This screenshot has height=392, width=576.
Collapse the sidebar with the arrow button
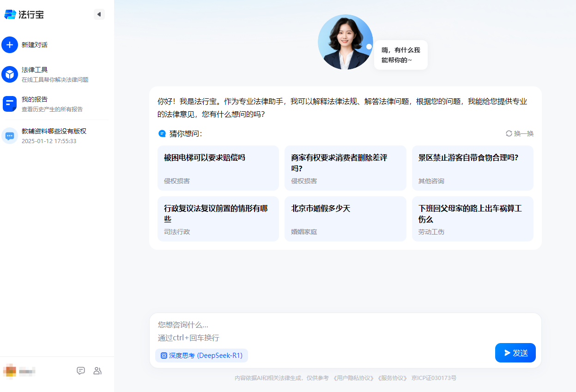click(99, 14)
